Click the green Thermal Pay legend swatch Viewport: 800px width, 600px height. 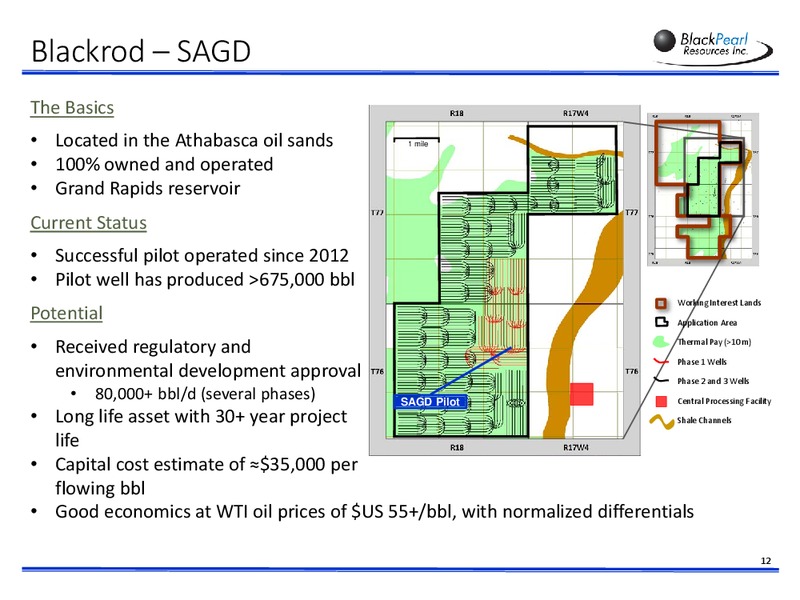coord(661,341)
